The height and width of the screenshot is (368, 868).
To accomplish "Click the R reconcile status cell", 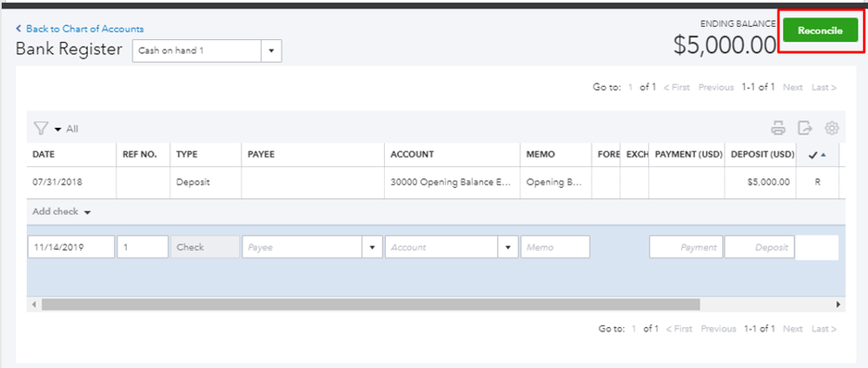I will pyautogui.click(x=818, y=183).
